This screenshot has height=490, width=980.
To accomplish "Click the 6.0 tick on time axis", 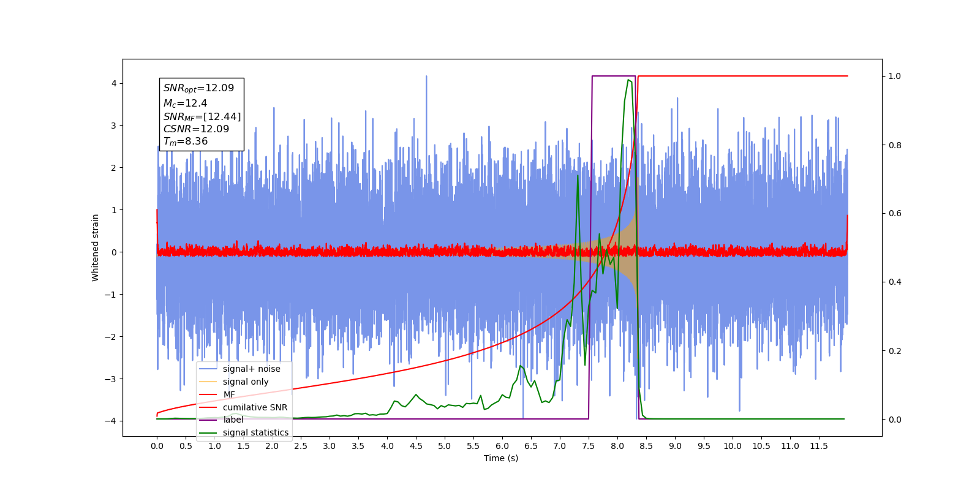I will coord(502,446).
